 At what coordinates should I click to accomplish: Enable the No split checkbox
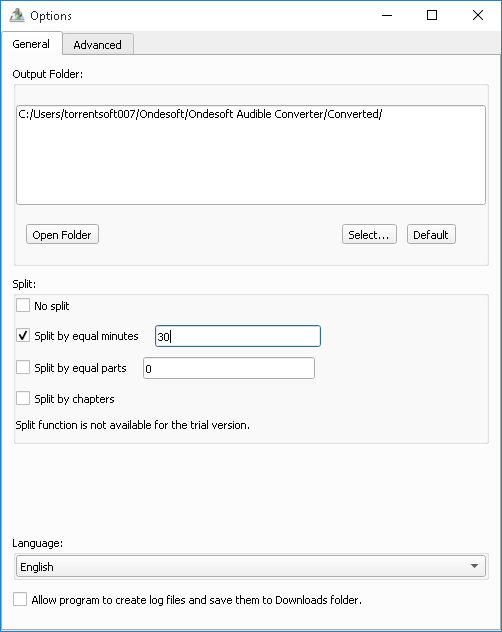(x=23, y=305)
